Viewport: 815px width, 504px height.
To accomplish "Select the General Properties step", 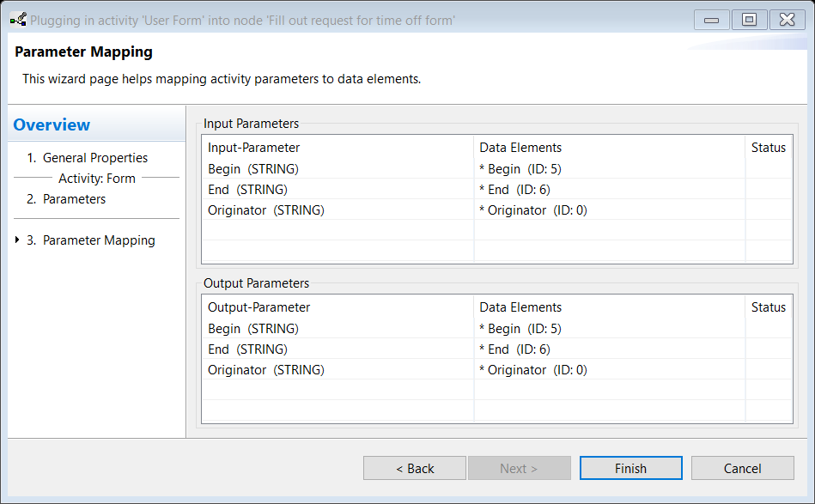I will (88, 157).
